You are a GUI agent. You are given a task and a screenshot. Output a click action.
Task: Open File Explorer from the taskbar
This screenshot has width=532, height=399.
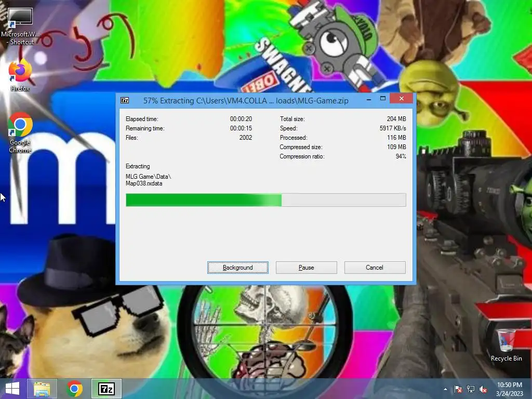pyautogui.click(x=42, y=389)
